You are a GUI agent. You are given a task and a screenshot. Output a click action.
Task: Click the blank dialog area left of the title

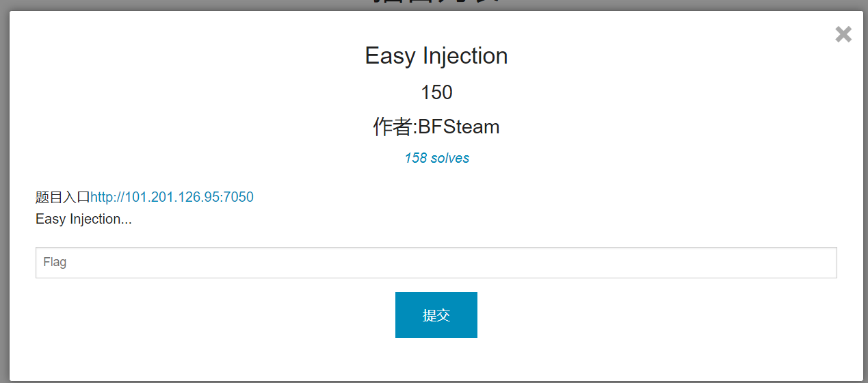(171, 55)
